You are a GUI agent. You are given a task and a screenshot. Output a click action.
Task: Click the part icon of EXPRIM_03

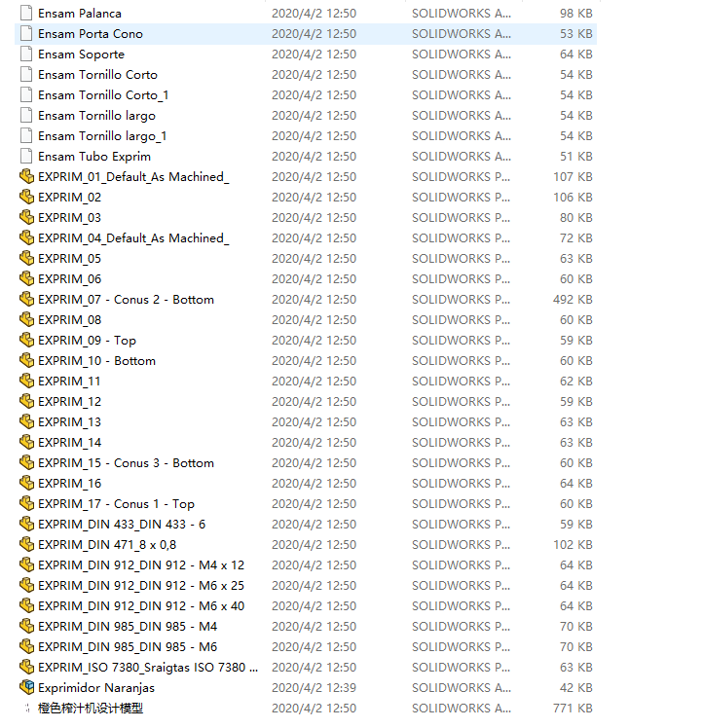point(26,217)
